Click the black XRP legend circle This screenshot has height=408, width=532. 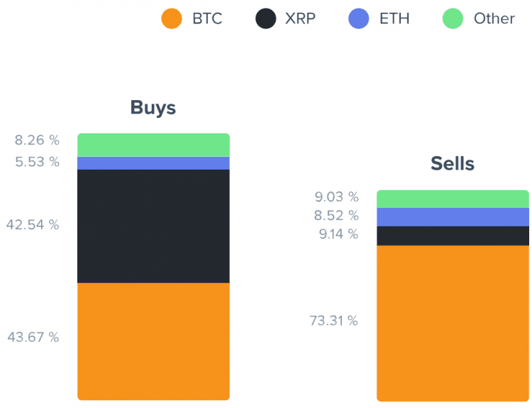point(266,18)
